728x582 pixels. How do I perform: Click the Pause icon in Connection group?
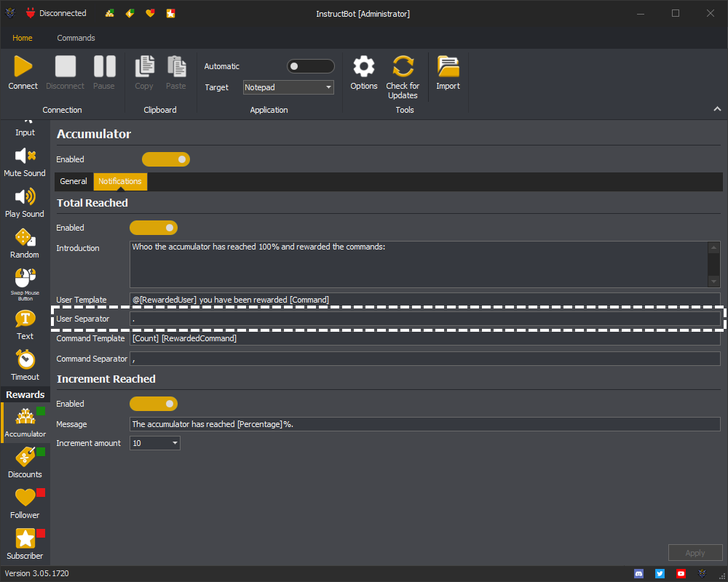pyautogui.click(x=104, y=66)
